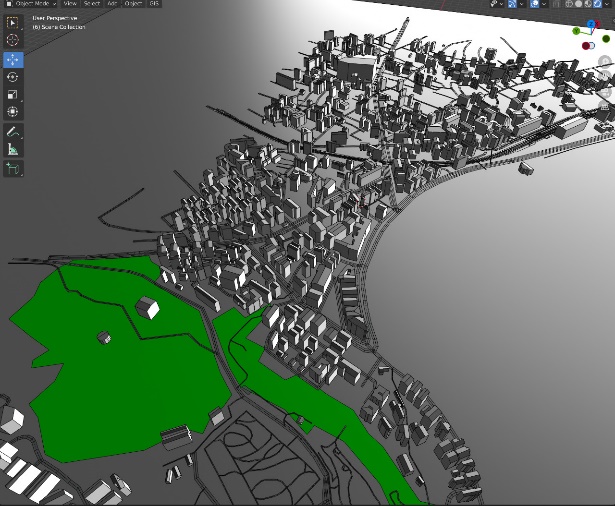The image size is (615, 506).
Task: Activate the Annotate pencil tool
Action: (13, 132)
